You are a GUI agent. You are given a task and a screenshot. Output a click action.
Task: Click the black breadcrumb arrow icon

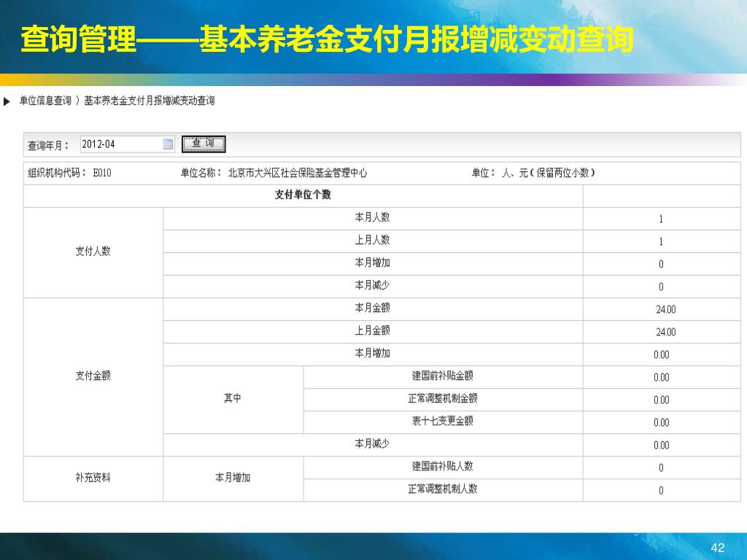point(7,101)
